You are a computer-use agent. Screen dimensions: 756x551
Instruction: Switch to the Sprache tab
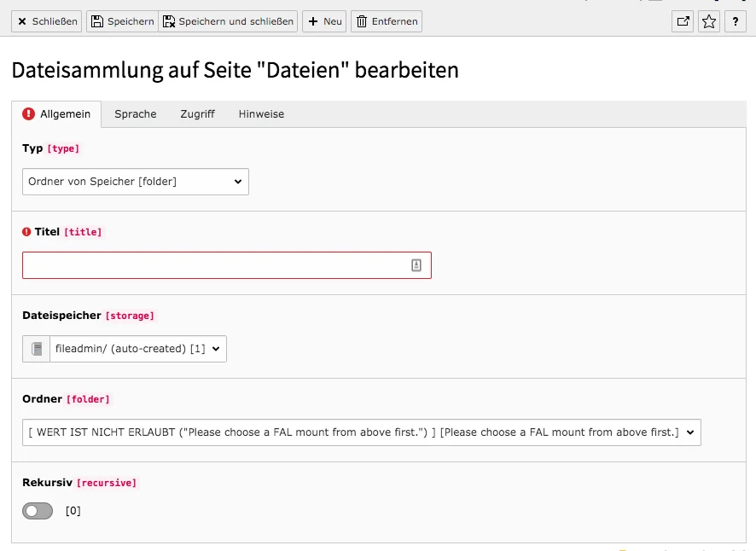(136, 114)
